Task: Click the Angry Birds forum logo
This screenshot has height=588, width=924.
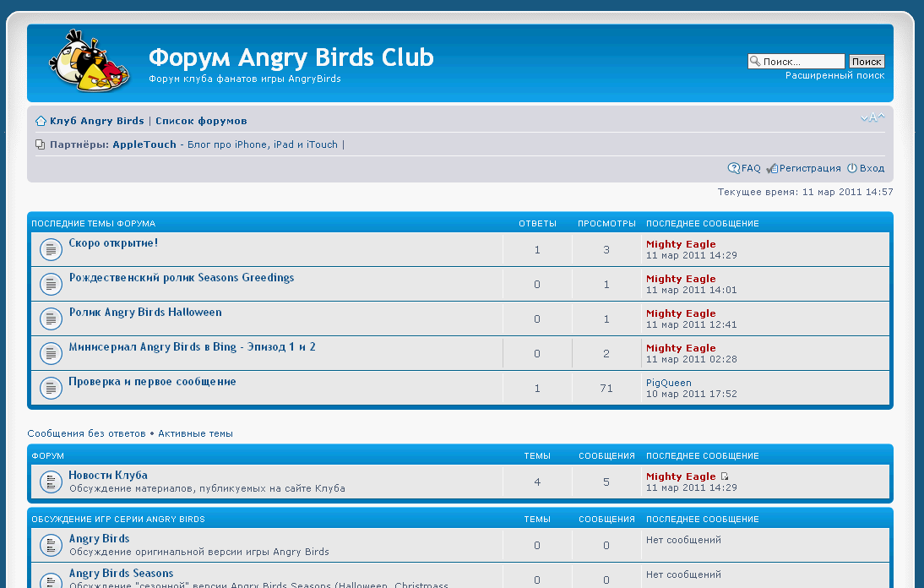Action: coord(90,61)
